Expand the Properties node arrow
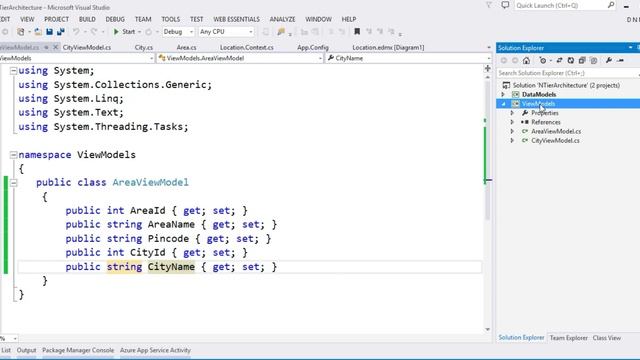 tap(512, 113)
